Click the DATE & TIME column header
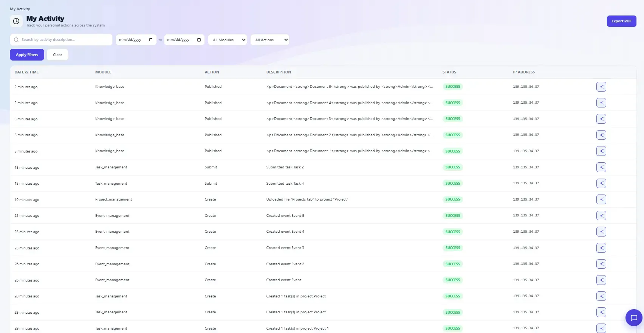This screenshot has height=333, width=644. tap(26, 72)
